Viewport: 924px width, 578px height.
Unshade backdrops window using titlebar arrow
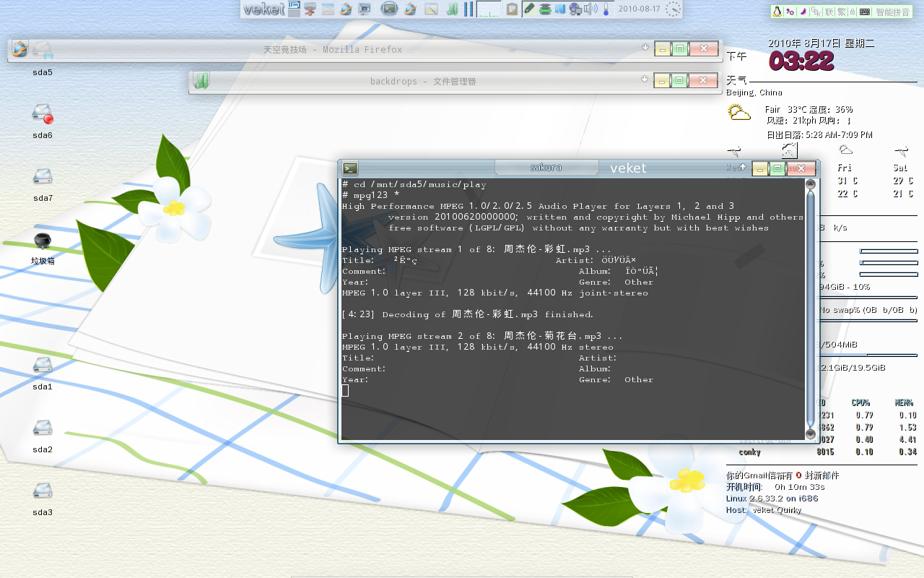[645, 79]
